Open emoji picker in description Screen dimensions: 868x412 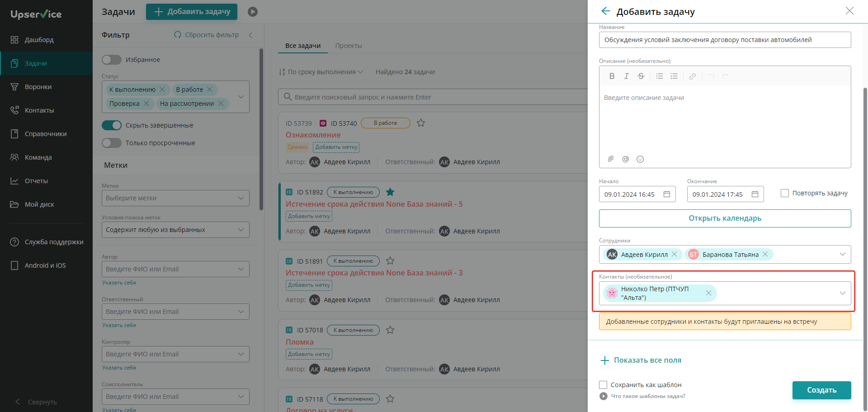point(640,159)
